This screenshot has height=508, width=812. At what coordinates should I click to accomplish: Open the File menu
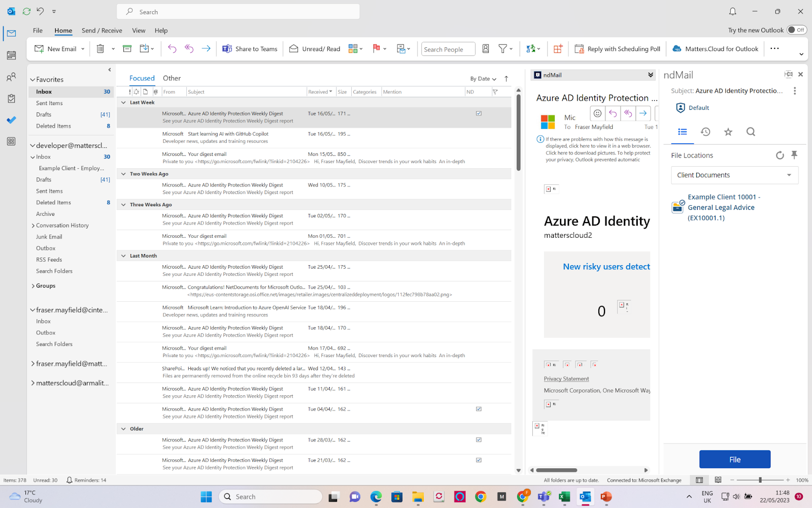38,30
